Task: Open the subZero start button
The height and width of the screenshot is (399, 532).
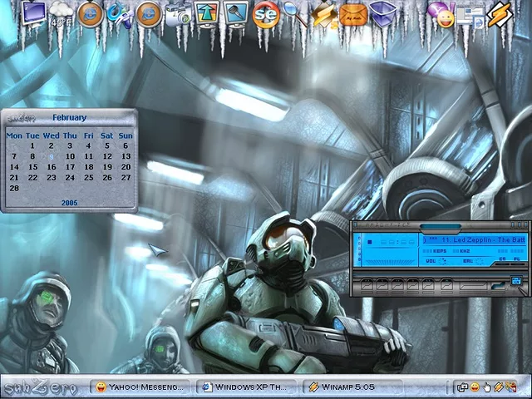Action: point(40,387)
